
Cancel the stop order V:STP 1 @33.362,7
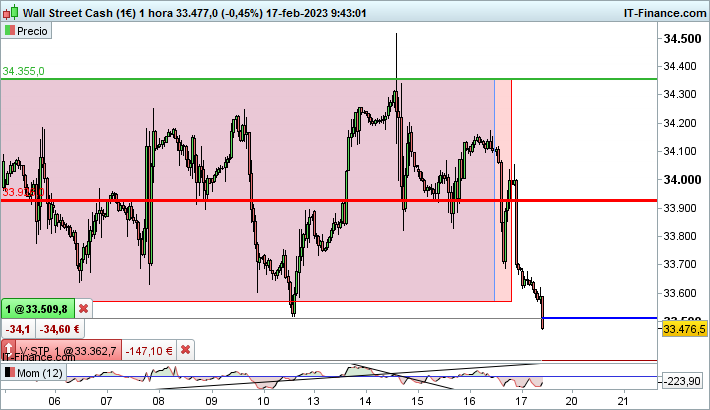pyautogui.click(x=185, y=350)
